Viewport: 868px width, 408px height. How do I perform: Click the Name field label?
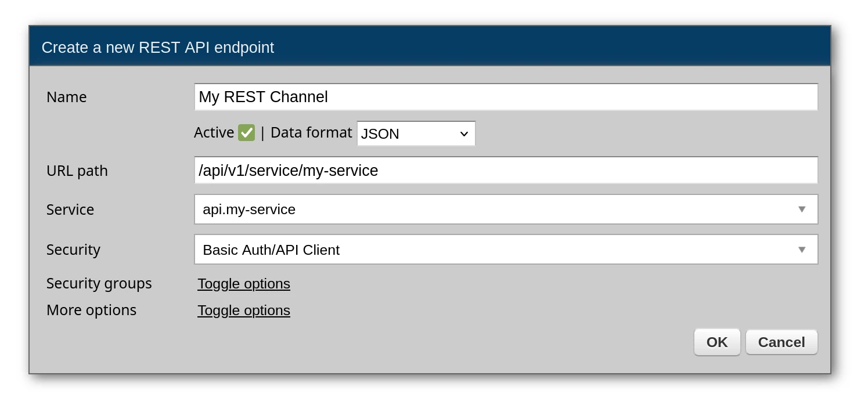67,97
